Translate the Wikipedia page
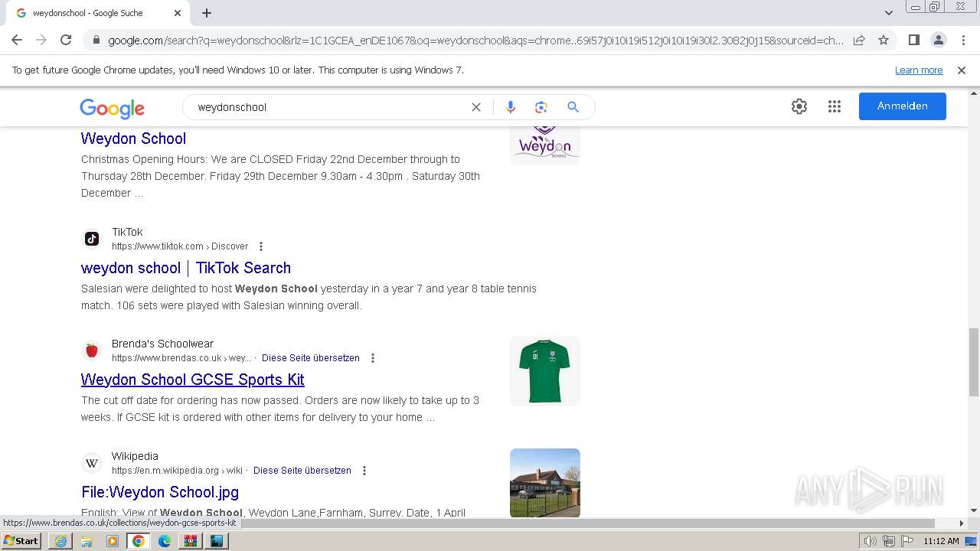Image resolution: width=980 pixels, height=551 pixels. 302,471
